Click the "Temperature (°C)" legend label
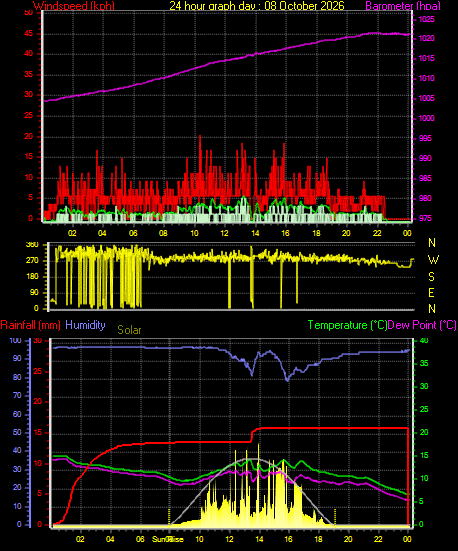 [x=347, y=325]
